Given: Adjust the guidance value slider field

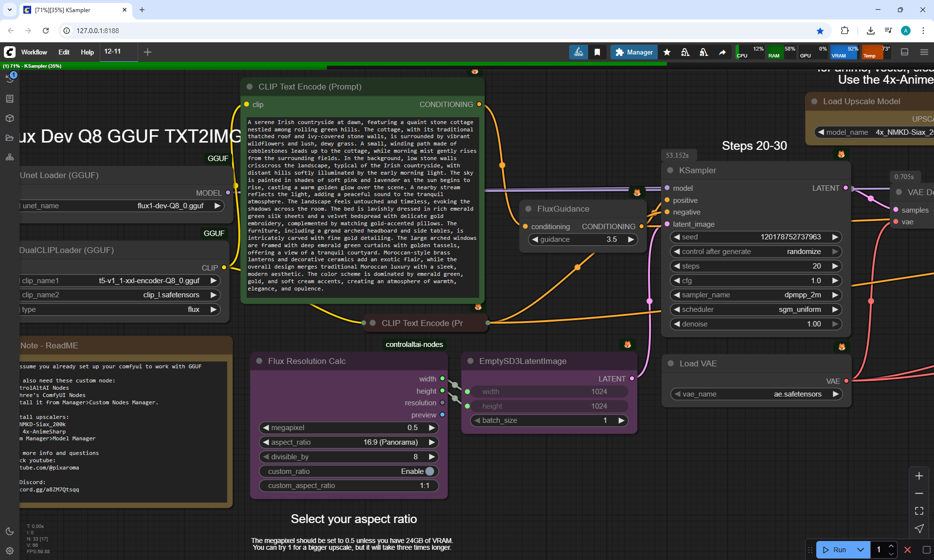Looking at the screenshot, I should click(583, 239).
